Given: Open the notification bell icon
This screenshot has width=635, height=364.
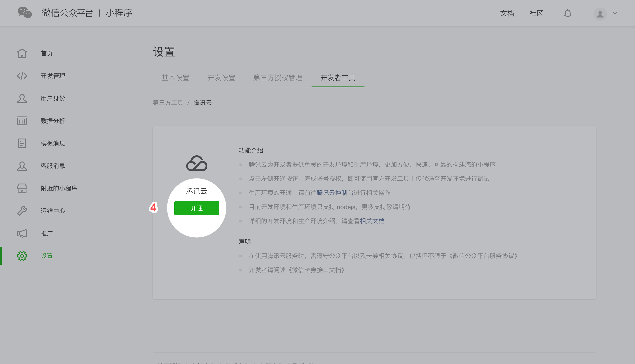Looking at the screenshot, I should (568, 13).
